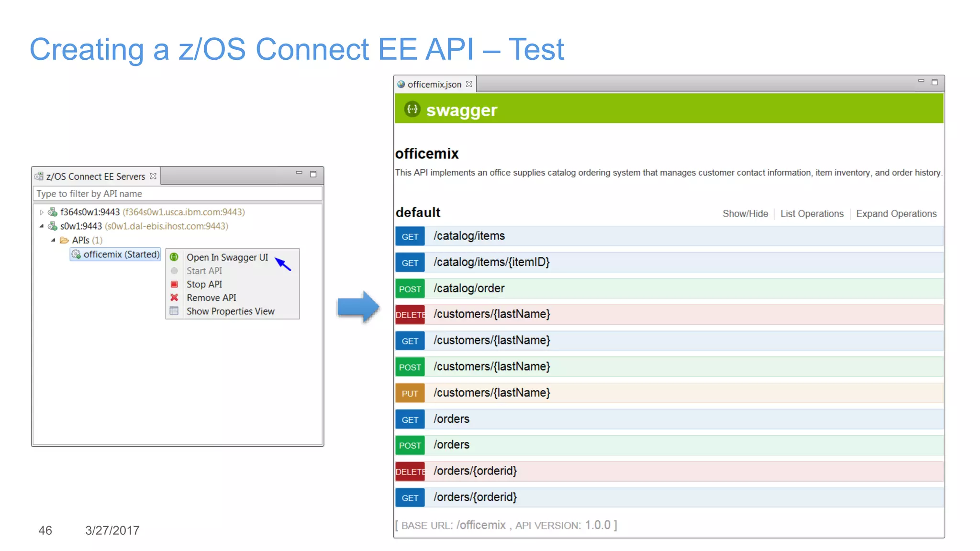Click the red X Remove API icon
Screen dimensions: 980x551
click(x=174, y=298)
